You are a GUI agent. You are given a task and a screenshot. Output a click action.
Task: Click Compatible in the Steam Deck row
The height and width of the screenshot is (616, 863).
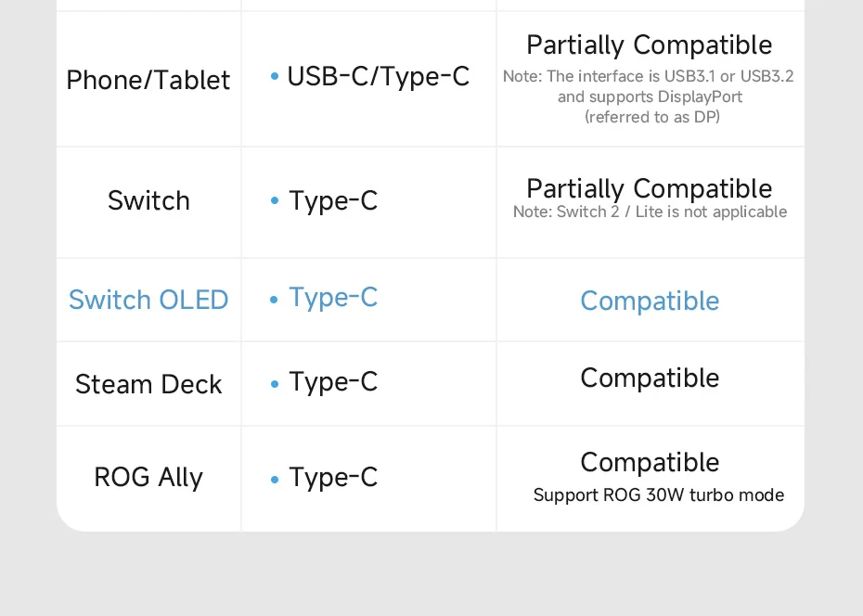[650, 378]
